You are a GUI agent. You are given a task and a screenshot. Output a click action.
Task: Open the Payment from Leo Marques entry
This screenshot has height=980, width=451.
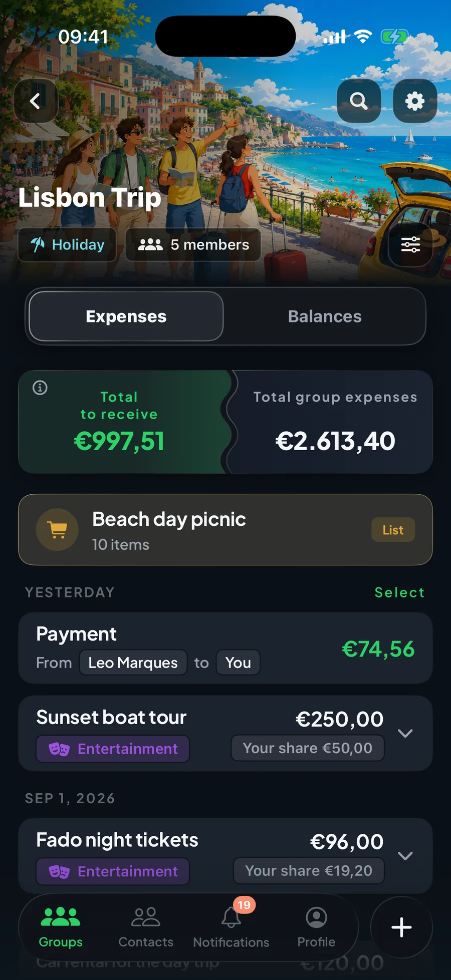pyautogui.click(x=225, y=648)
